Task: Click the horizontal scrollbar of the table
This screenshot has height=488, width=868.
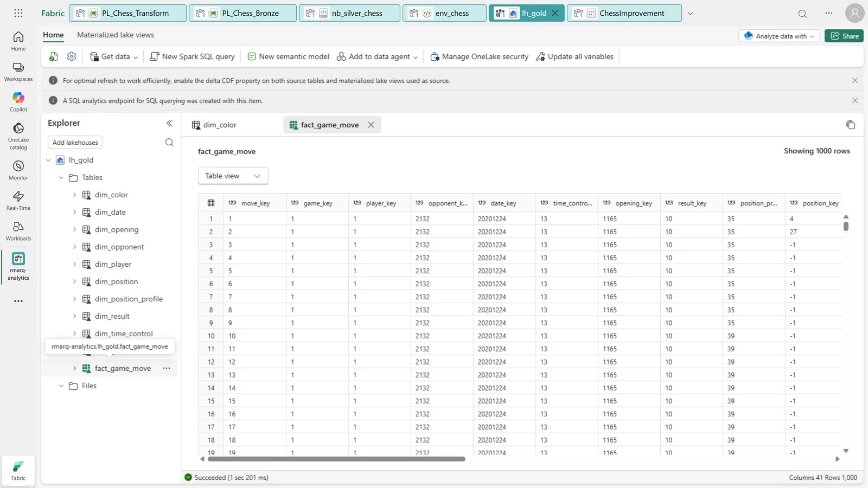Action: (336, 459)
